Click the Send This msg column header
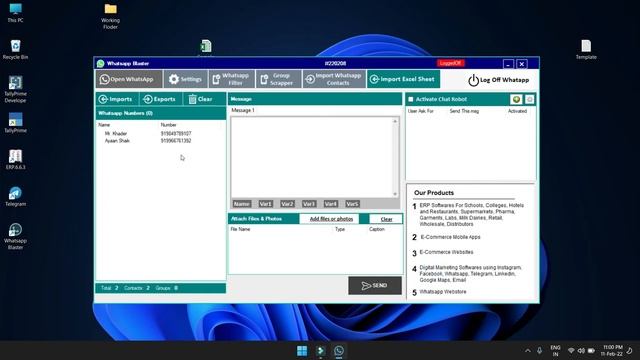Screen dimensions: 640x360 [x=464, y=111]
